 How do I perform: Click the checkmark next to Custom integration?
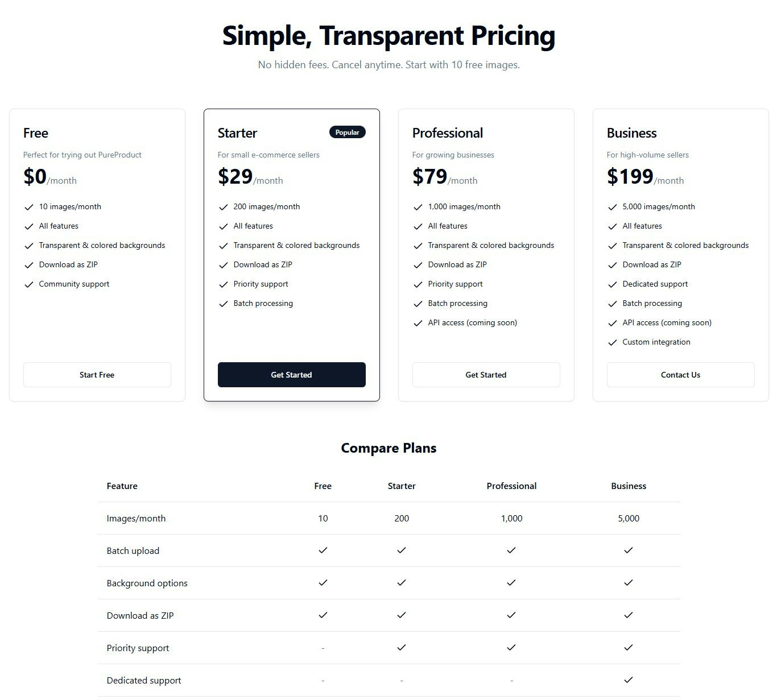tap(613, 342)
